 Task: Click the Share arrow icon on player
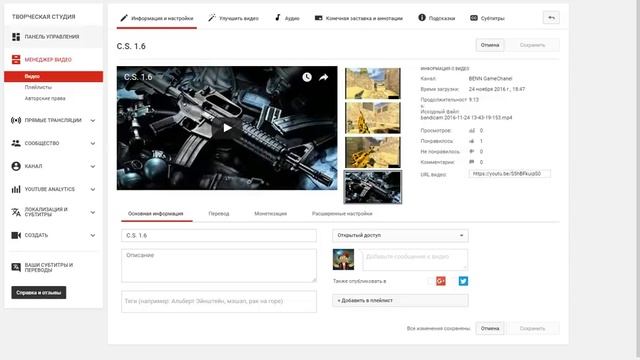[324, 77]
